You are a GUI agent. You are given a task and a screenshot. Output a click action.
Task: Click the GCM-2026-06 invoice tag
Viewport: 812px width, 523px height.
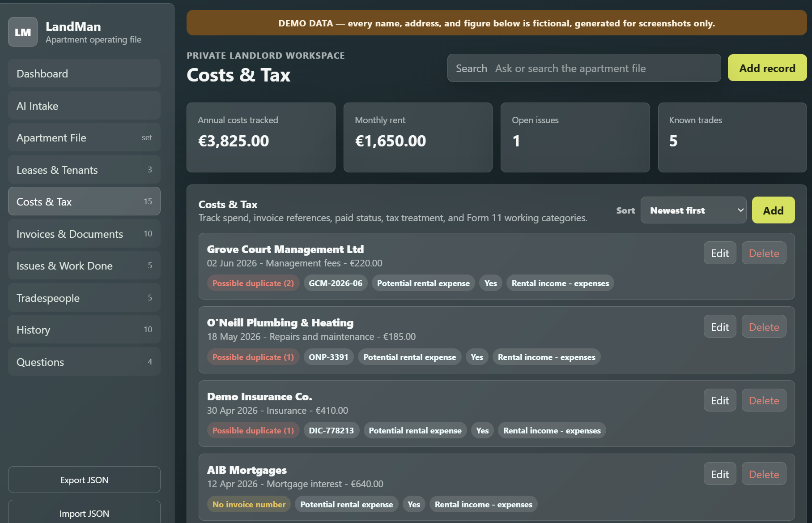coord(336,283)
